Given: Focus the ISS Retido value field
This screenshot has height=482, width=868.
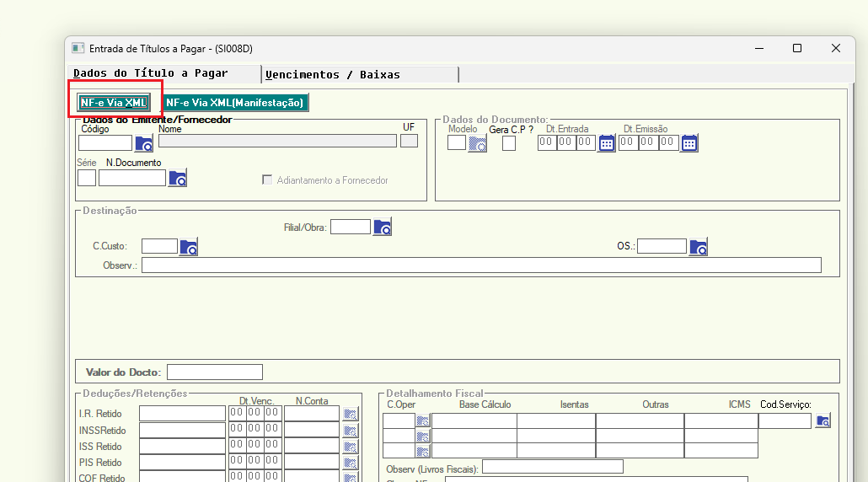Looking at the screenshot, I should [x=182, y=446].
